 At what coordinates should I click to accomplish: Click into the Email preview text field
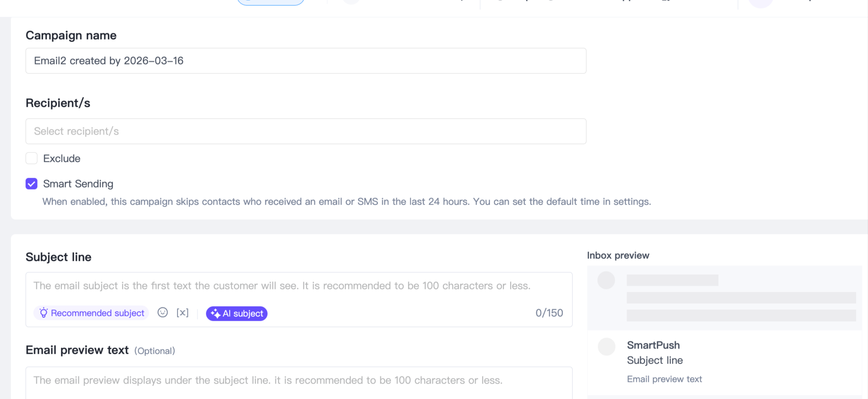pyautogui.click(x=299, y=380)
